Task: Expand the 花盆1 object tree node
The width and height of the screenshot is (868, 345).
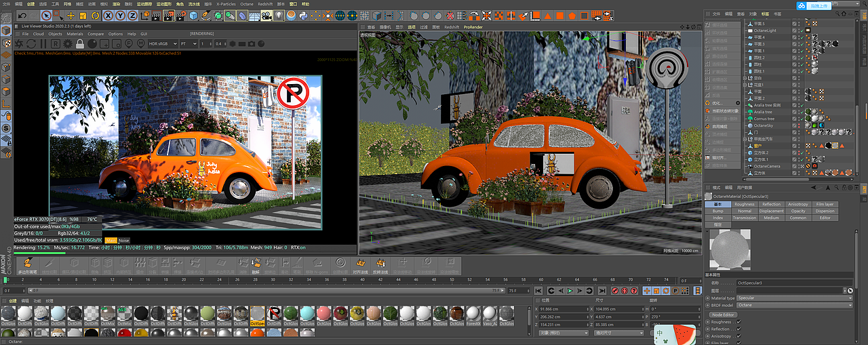Action: (x=745, y=85)
